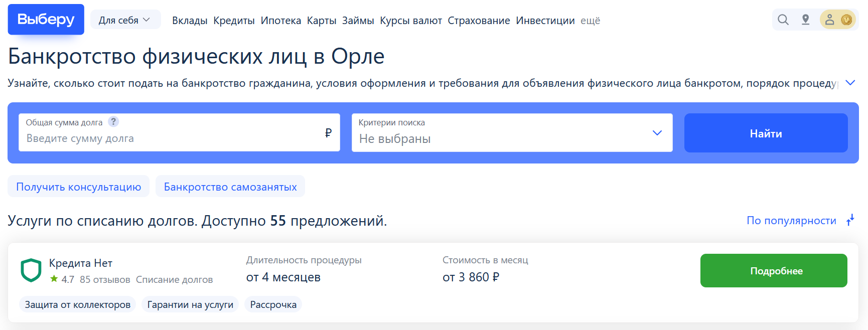Open the Кредиты menu item

(x=234, y=21)
